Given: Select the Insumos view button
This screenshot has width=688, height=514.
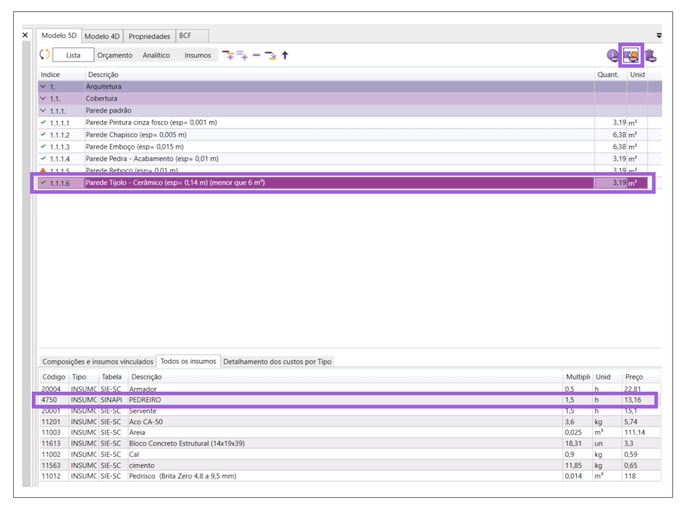Looking at the screenshot, I should pyautogui.click(x=197, y=55).
